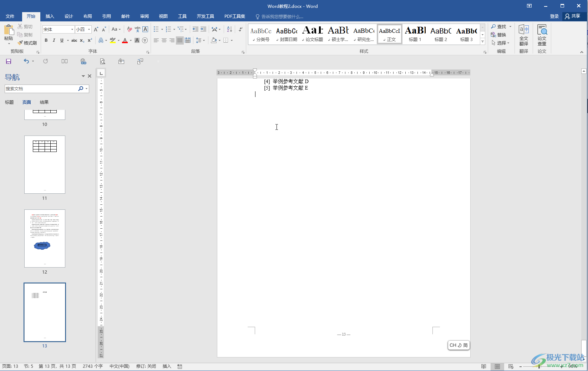
Task: Click the font color red A button
Action: (125, 40)
